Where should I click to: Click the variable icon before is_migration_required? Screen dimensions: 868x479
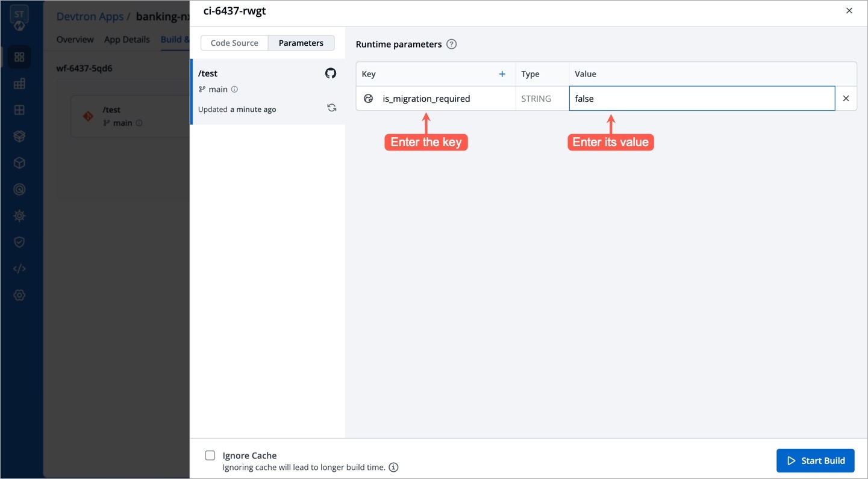[369, 99]
